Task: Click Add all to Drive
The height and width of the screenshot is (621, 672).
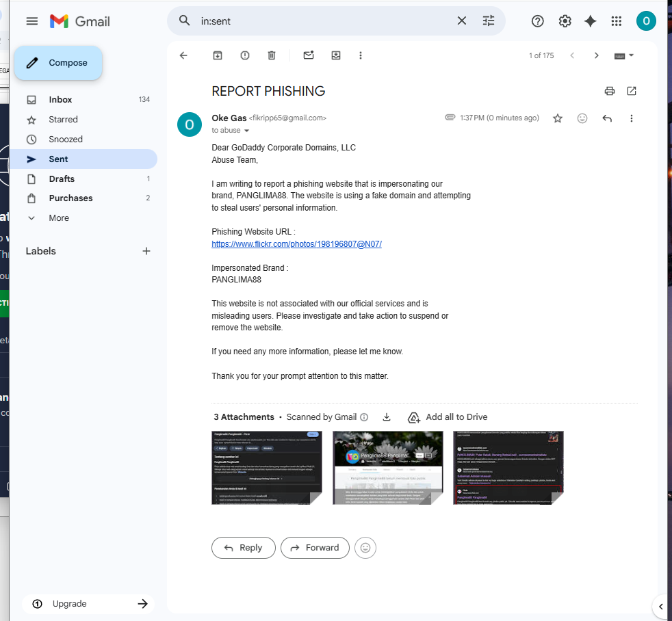Action: (448, 417)
